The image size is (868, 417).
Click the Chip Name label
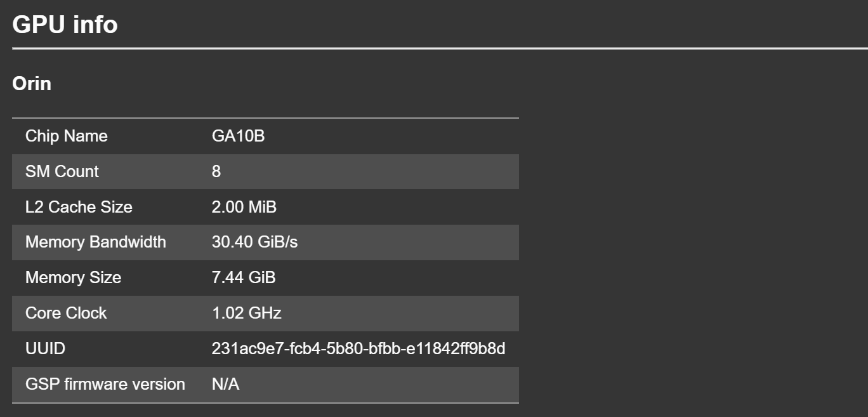click(x=67, y=136)
